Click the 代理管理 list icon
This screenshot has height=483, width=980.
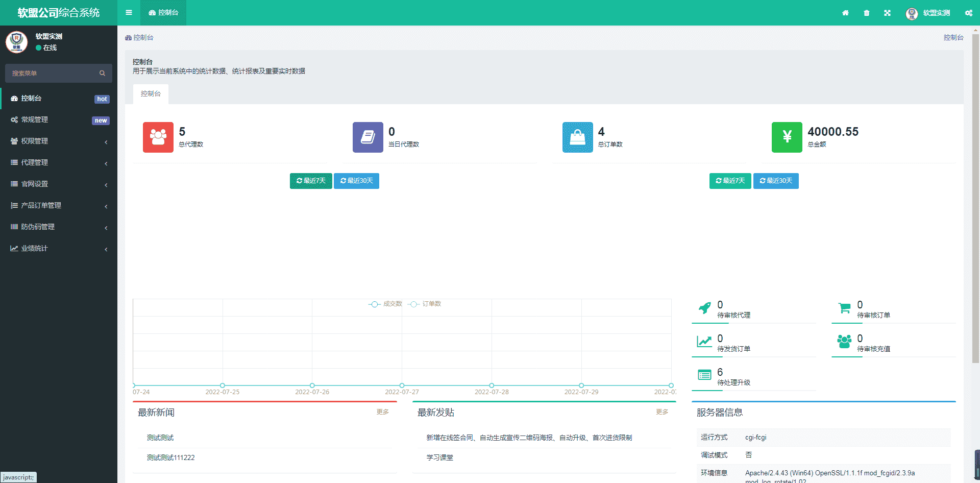14,162
